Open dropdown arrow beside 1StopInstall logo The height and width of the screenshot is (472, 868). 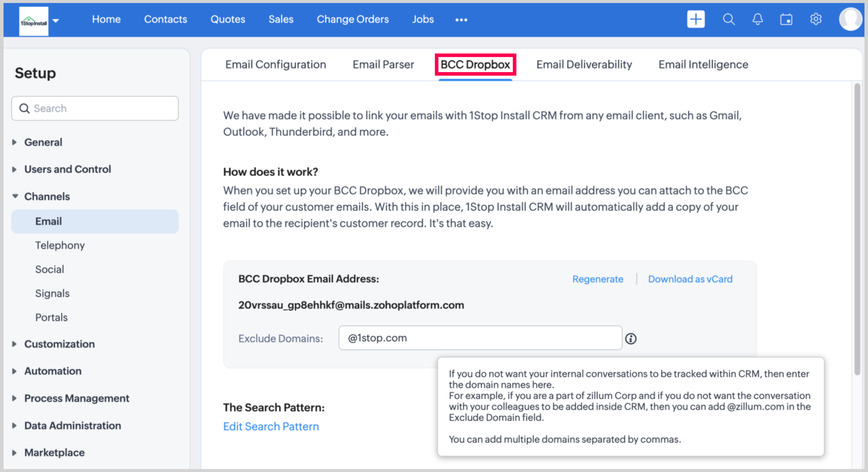point(56,20)
